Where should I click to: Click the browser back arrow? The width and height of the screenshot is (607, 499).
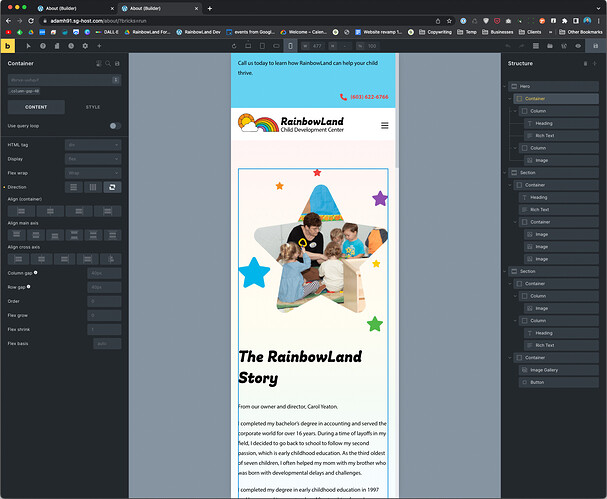tap(9, 21)
